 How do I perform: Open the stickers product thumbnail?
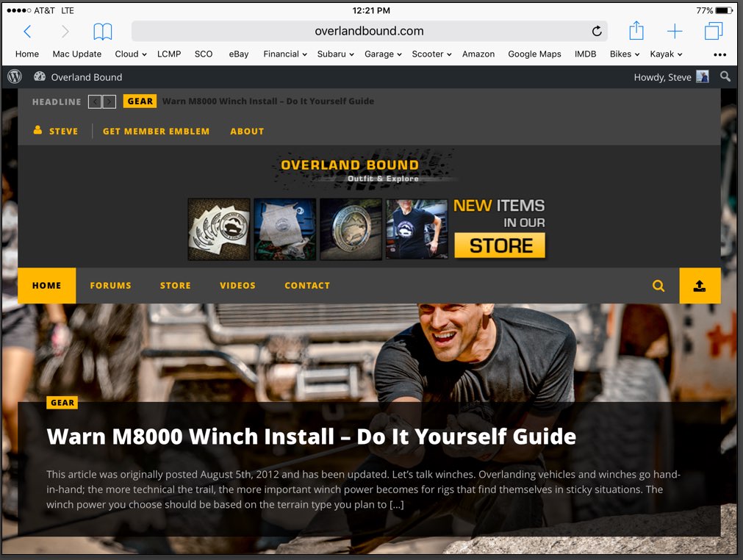[219, 229]
